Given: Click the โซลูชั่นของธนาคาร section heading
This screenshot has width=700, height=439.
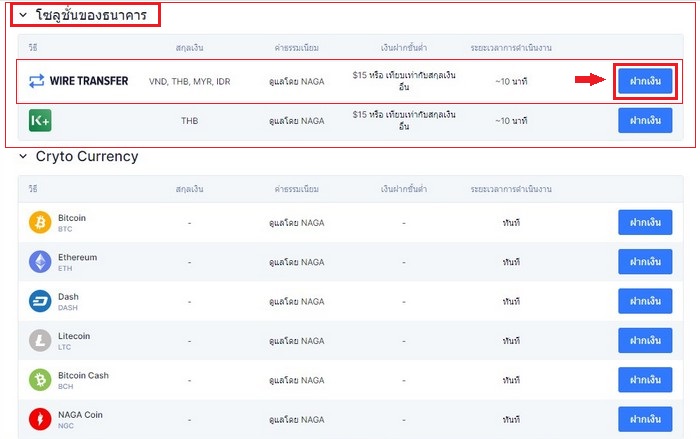Looking at the screenshot, I should pyautogui.click(x=92, y=15).
